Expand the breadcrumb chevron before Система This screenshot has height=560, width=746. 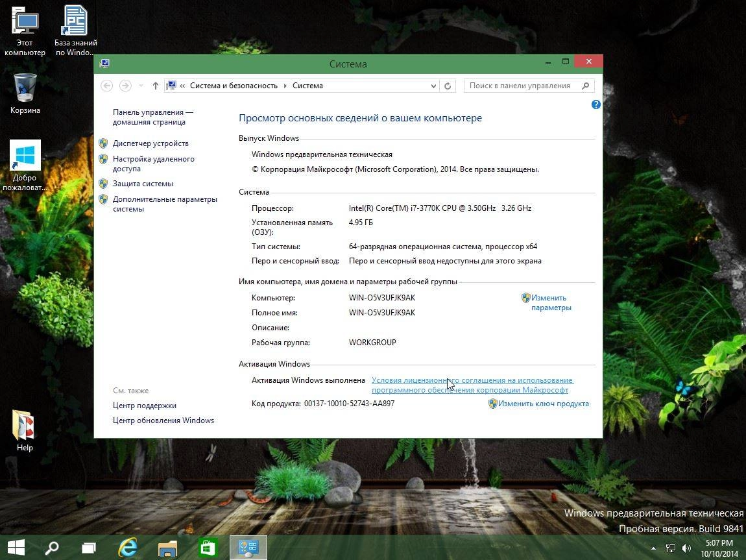(285, 86)
